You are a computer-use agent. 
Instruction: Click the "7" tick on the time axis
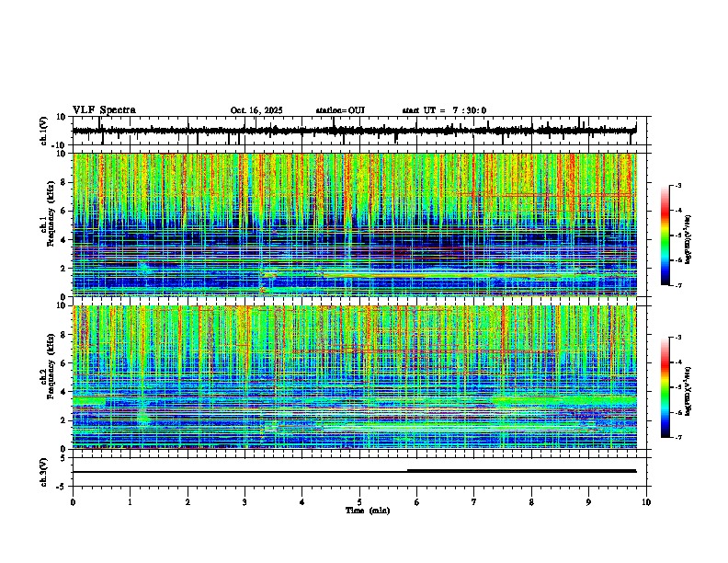coord(474,502)
